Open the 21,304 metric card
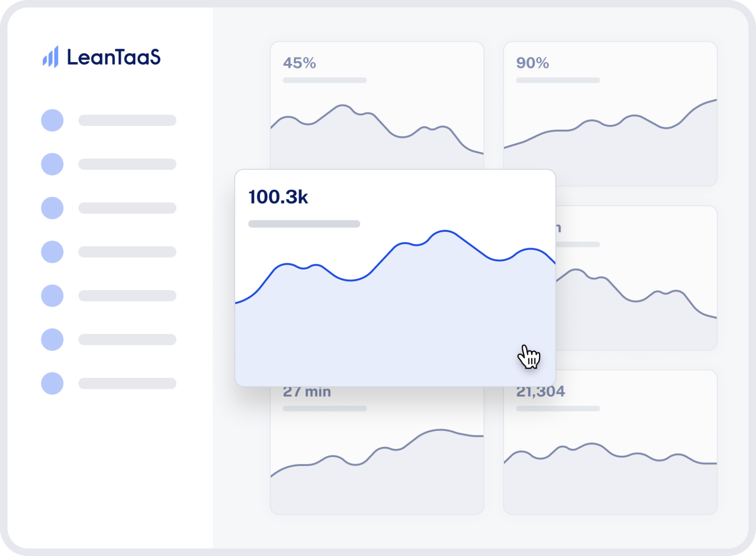 point(610,443)
